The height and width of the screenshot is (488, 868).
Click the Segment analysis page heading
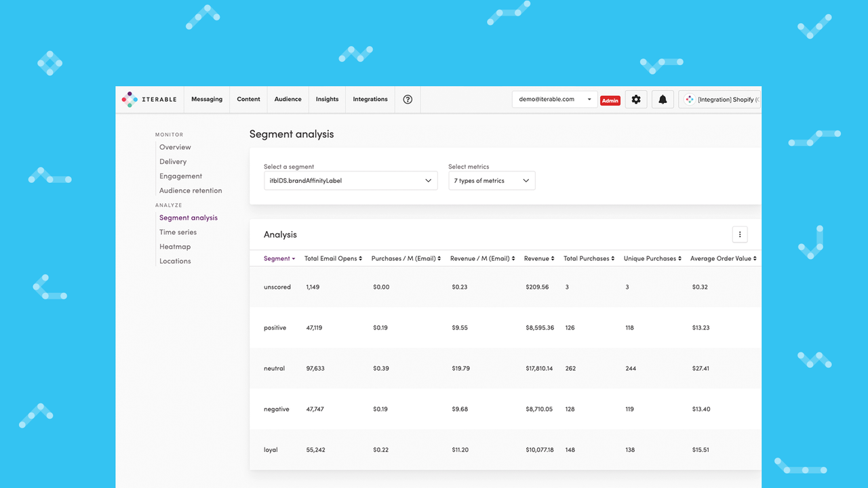coord(292,134)
